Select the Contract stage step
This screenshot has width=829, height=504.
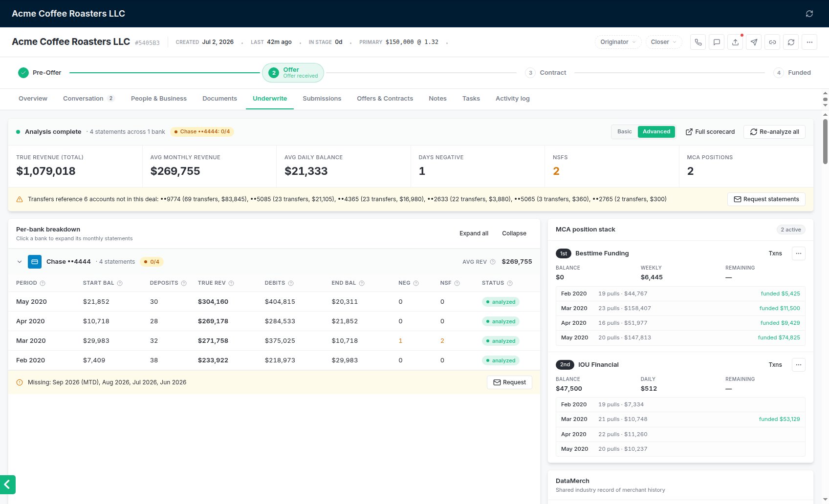click(545, 73)
